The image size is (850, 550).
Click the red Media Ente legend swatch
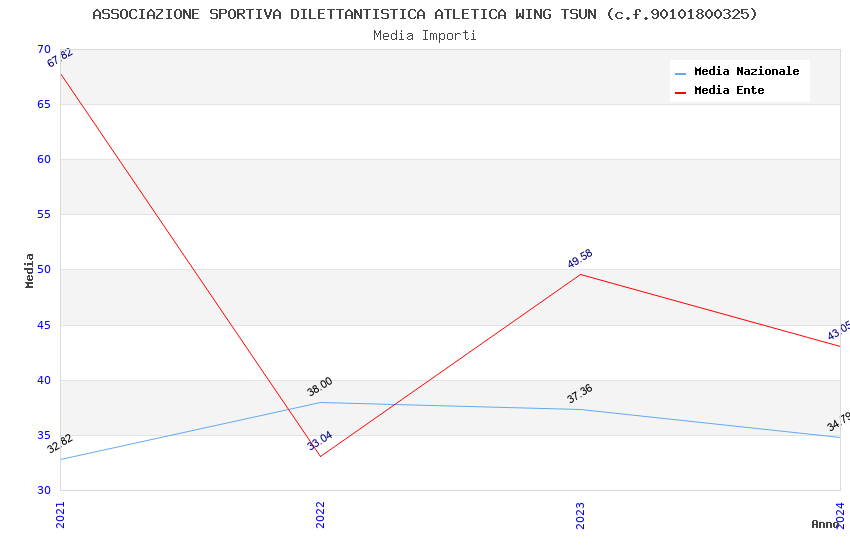(681, 92)
